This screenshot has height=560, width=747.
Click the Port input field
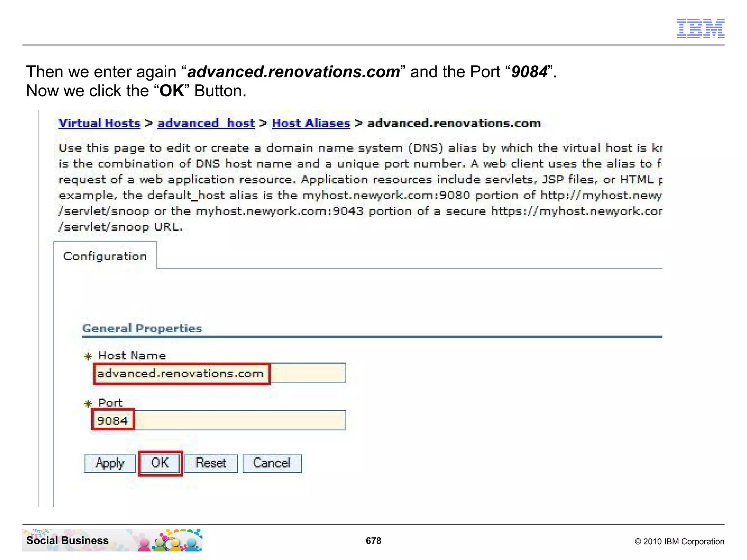coord(219,420)
